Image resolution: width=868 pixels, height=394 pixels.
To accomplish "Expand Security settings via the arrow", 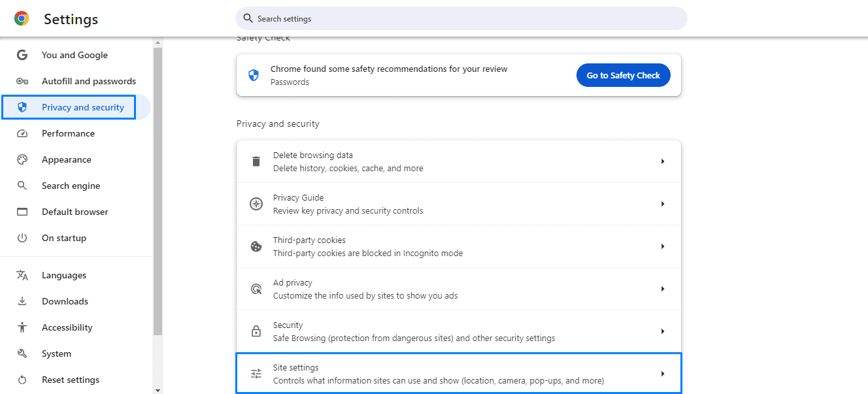I will coord(662,331).
